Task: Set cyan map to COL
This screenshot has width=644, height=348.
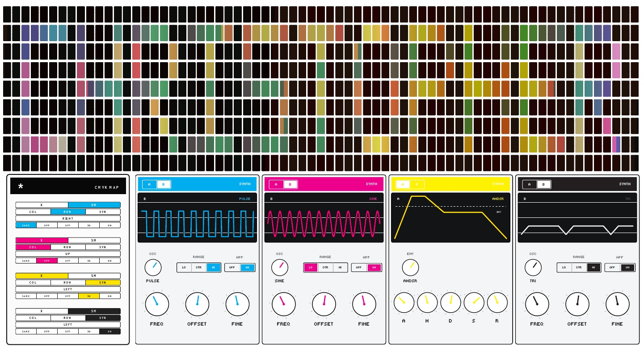Action: 33,212
